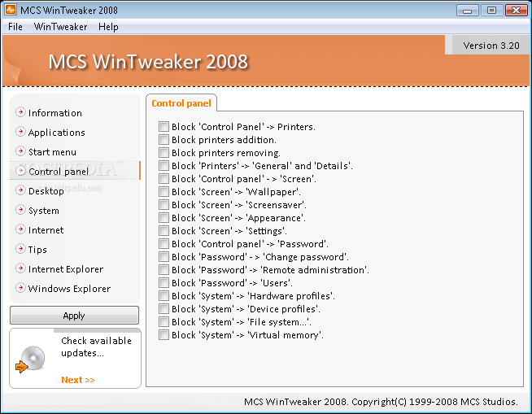Click the arrow icon beside Internet

[20, 229]
